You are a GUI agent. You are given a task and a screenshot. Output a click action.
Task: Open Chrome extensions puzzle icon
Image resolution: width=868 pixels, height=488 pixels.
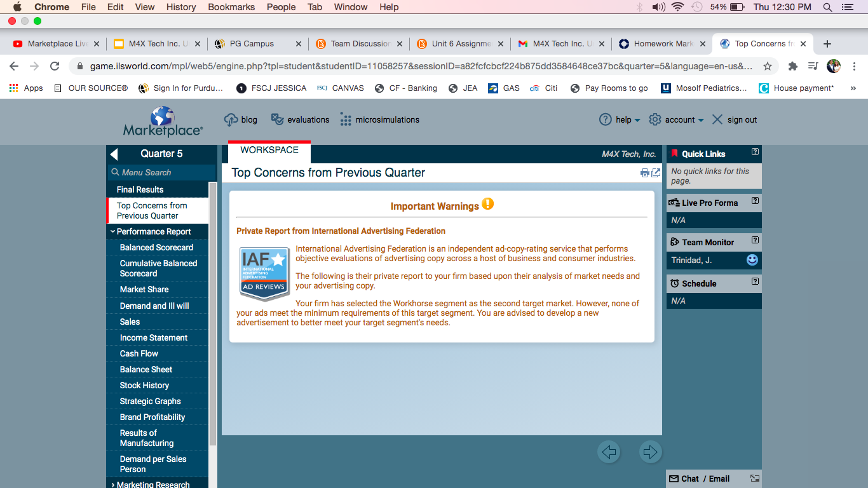(793, 66)
